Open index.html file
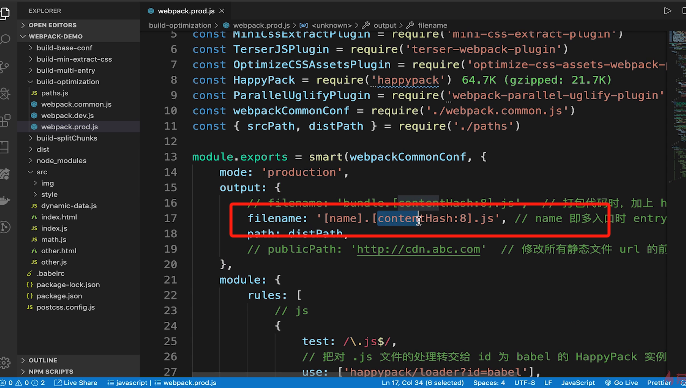Screen dimensions: 686x388 (79, 217)
